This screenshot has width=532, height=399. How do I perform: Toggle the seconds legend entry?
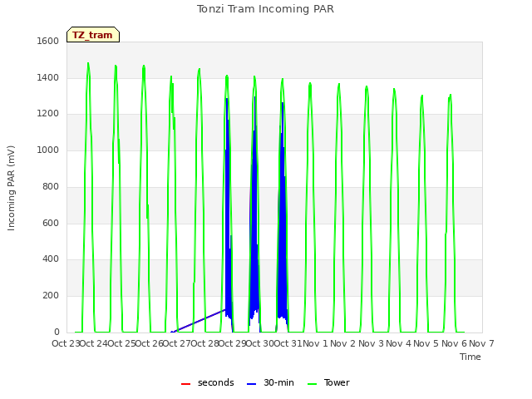207,382
